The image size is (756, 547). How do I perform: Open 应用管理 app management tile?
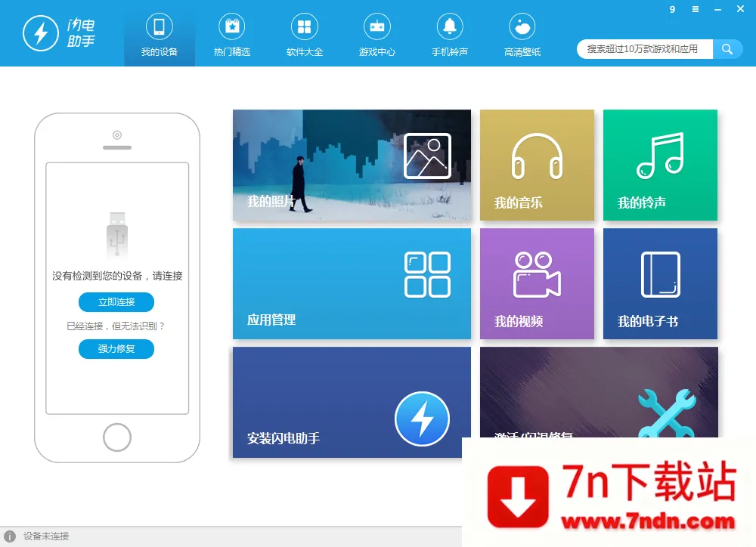click(x=352, y=283)
